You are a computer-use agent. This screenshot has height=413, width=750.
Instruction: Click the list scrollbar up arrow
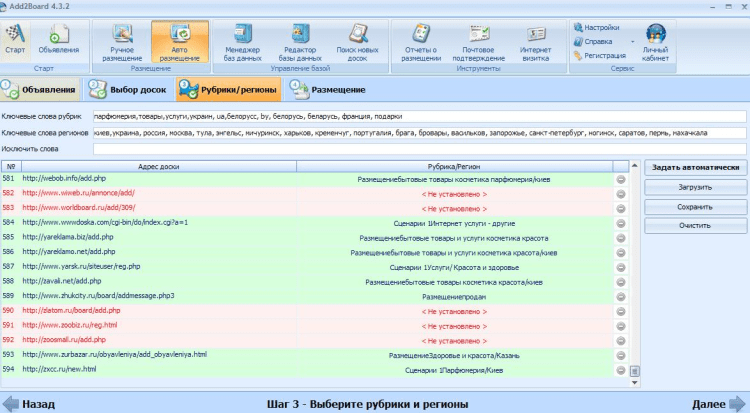click(635, 166)
